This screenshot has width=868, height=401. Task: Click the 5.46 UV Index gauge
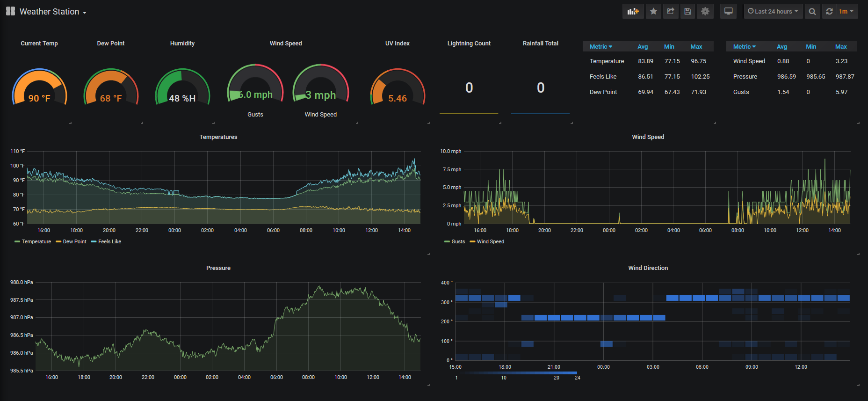398,87
